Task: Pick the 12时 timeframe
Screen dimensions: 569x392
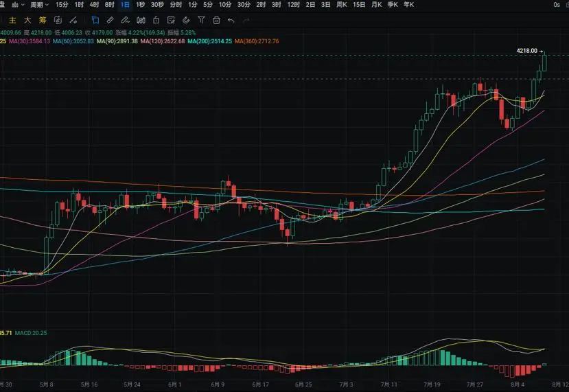Action: [293, 5]
